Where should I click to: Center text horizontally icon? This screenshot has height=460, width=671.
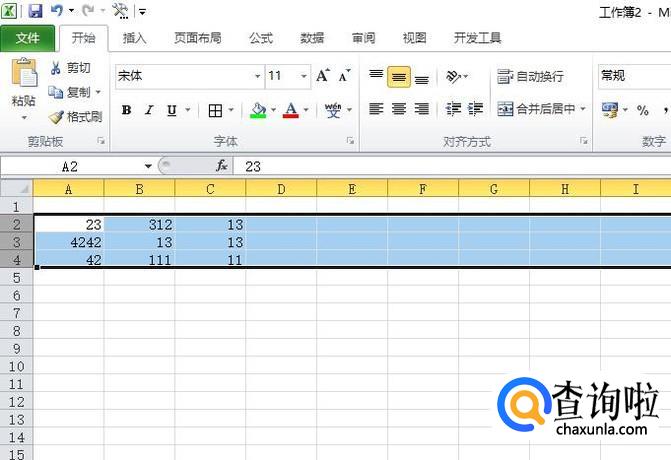[x=398, y=109]
